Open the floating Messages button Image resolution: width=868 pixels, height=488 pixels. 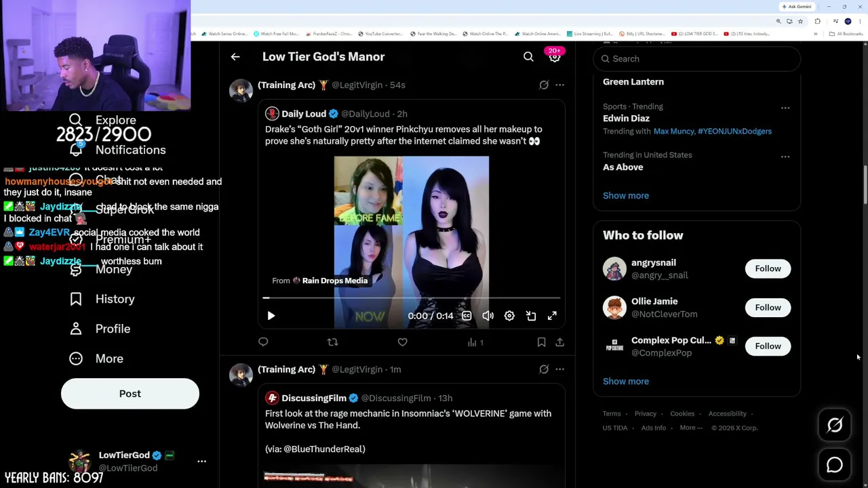point(835,465)
